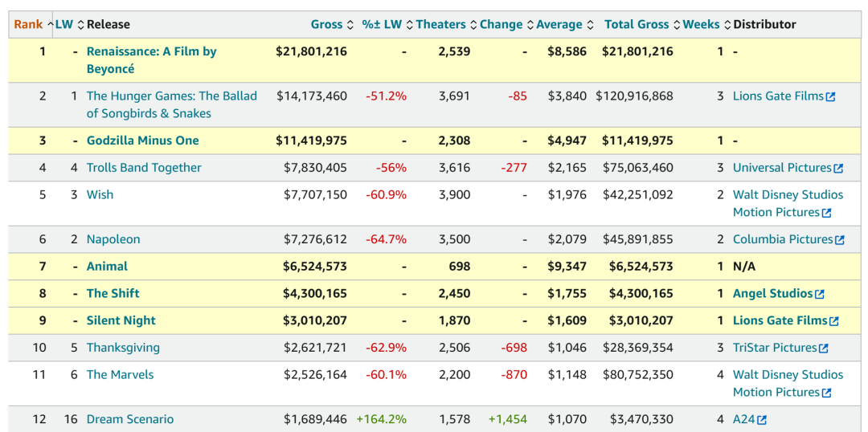Sort by Total Gross column

point(637,25)
